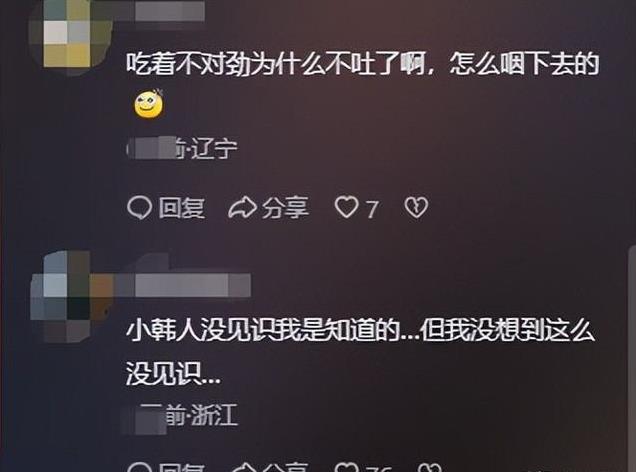Click the 前·浙江 location timestamp line

coord(180,415)
